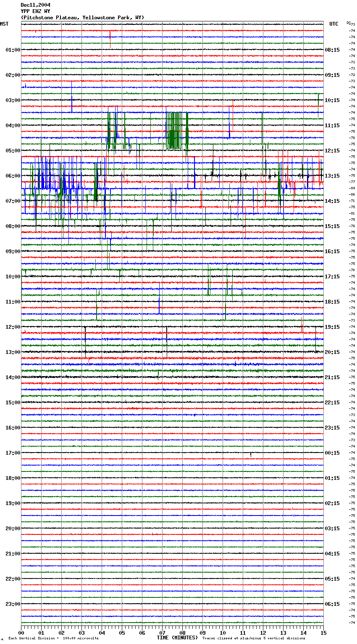This screenshot has width=357, height=644.
Task: Select the 05:00 MST time label
Action: (x=13, y=151)
